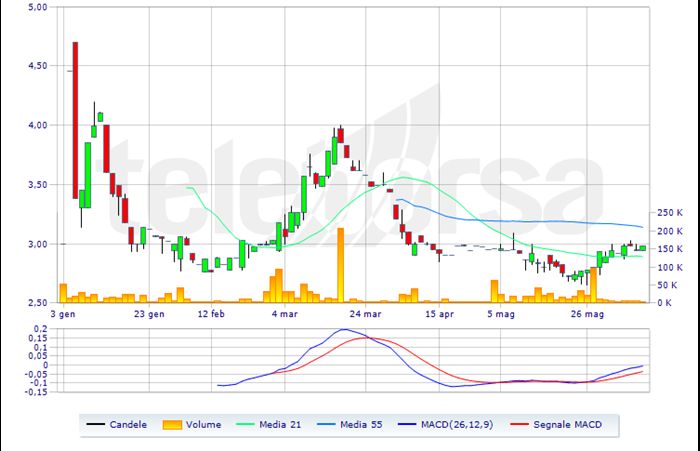Click the 100 K volume axis label
The height and width of the screenshot is (451, 700).
(x=670, y=267)
